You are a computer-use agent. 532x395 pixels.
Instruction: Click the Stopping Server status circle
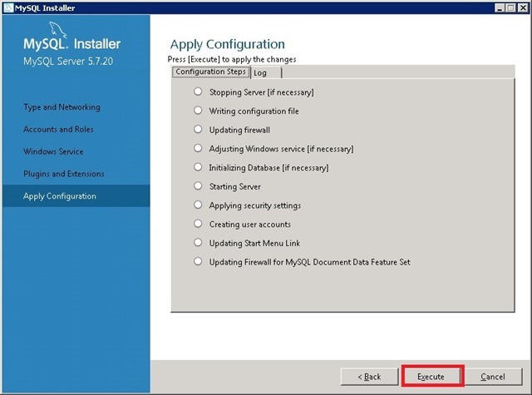[198, 91]
